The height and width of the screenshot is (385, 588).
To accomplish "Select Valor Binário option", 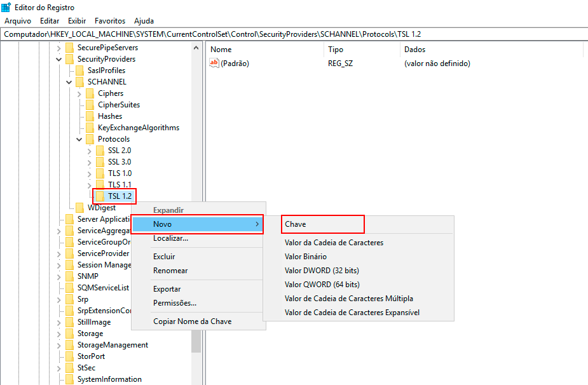I will (305, 257).
